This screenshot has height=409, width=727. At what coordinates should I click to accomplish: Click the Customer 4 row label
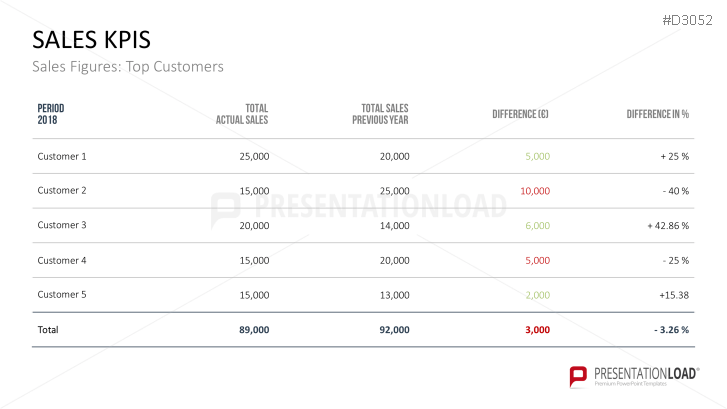coord(62,260)
